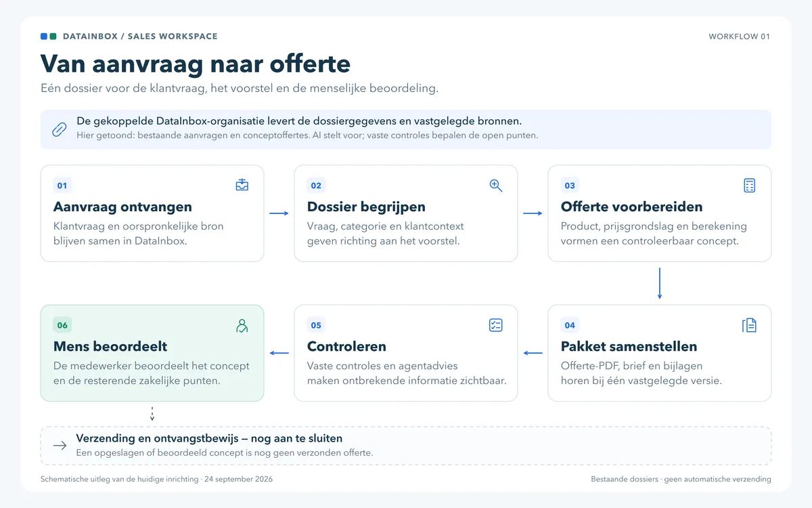This screenshot has width=812, height=508.
Task: Click the magnifier icon in Dossier begrijpen card
Action: (496, 185)
